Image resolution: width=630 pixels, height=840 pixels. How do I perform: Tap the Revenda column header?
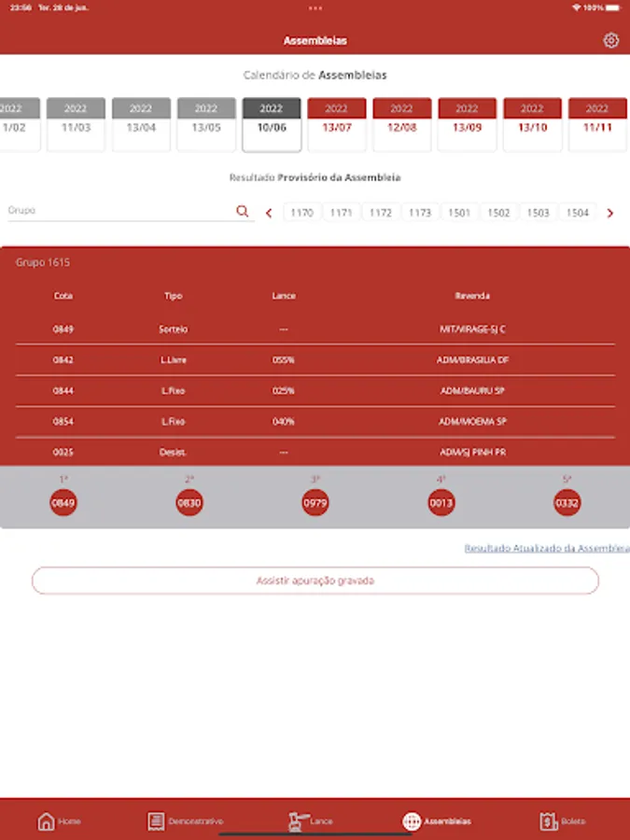472,296
